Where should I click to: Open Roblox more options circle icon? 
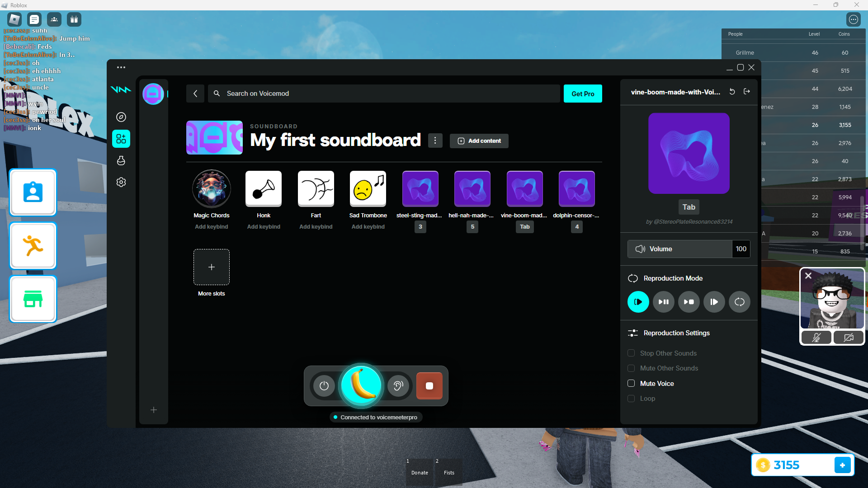coord(854,19)
